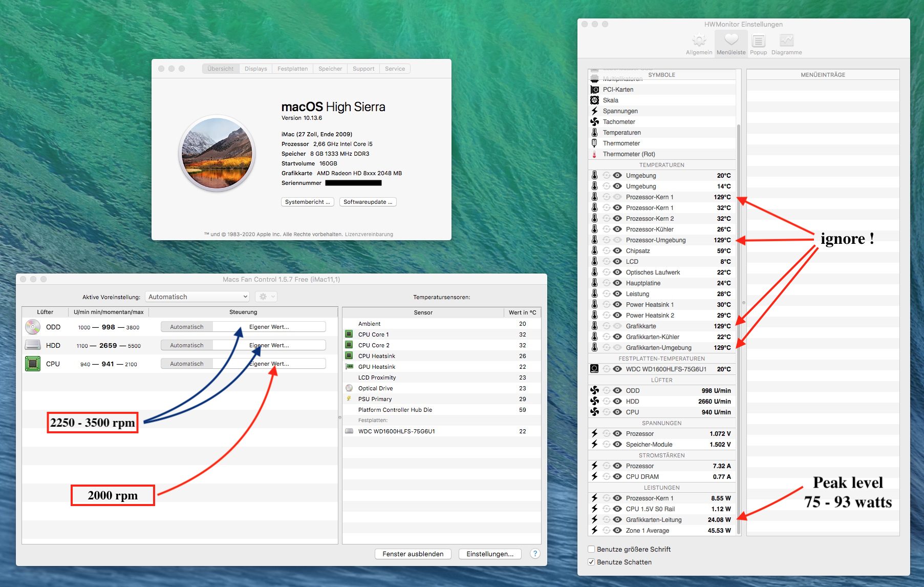Open the Festplatten tab
Image resolution: width=924 pixels, height=587 pixels.
click(293, 69)
